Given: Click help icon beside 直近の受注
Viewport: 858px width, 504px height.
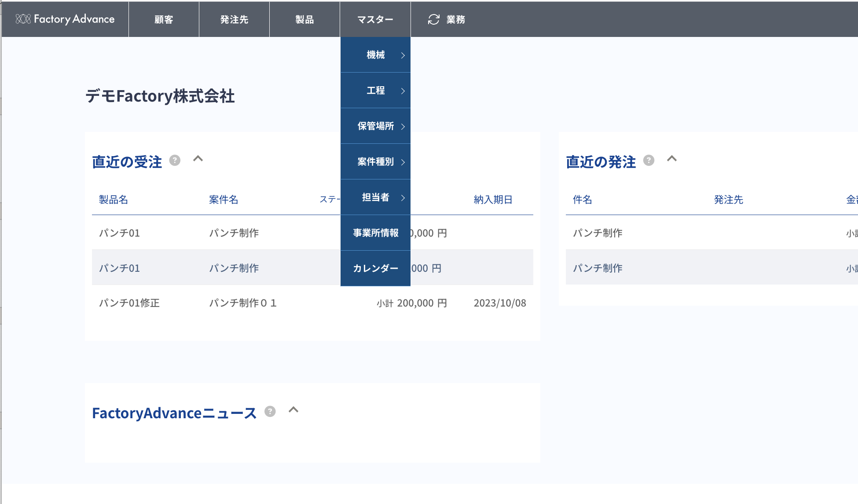Looking at the screenshot, I should point(175,160).
